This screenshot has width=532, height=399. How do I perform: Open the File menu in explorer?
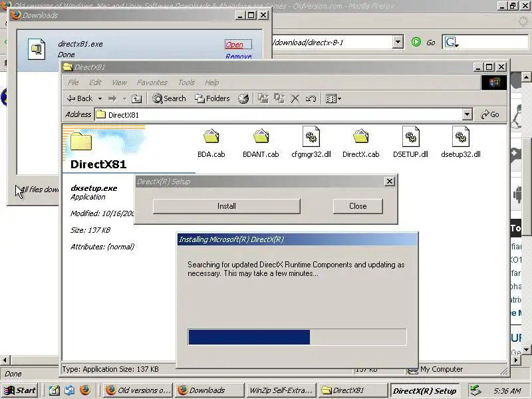73,82
